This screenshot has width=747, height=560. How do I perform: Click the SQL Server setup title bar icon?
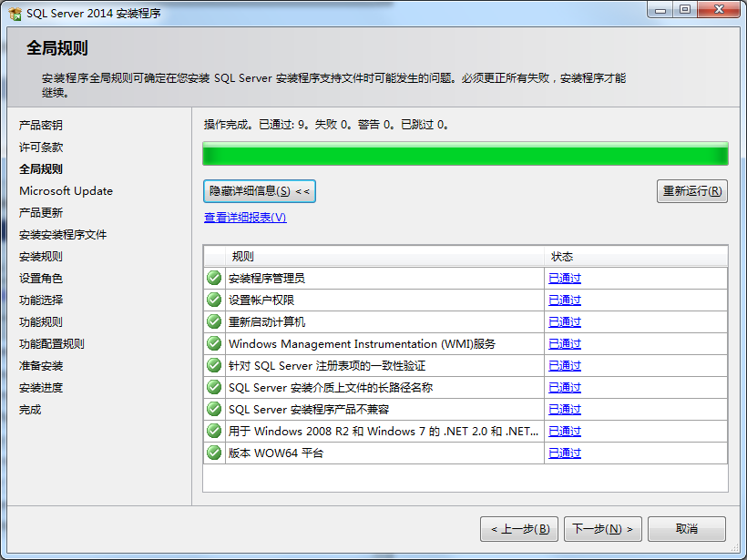click(15, 14)
